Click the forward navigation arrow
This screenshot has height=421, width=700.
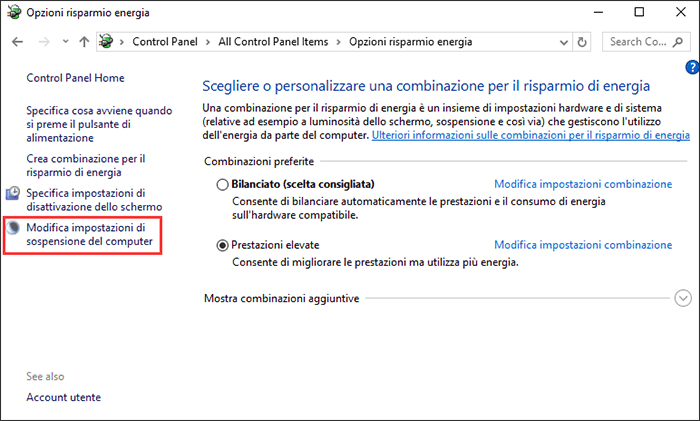pos(44,42)
